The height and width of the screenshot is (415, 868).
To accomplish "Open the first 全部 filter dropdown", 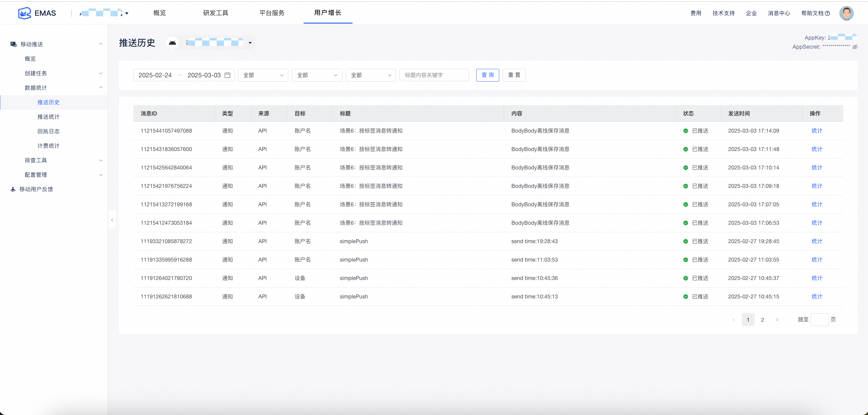I will (x=263, y=75).
